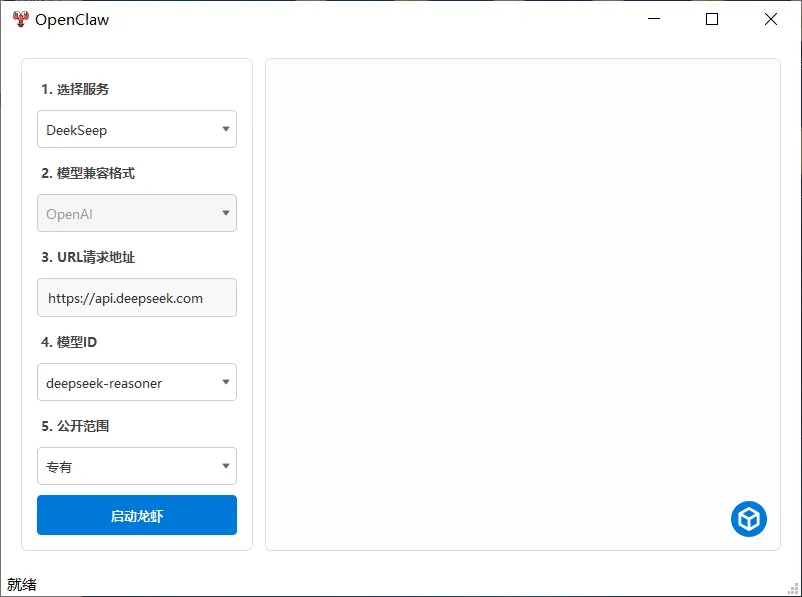Click the blue cube icon button
Image resolution: width=802 pixels, height=597 pixels.
point(748,518)
